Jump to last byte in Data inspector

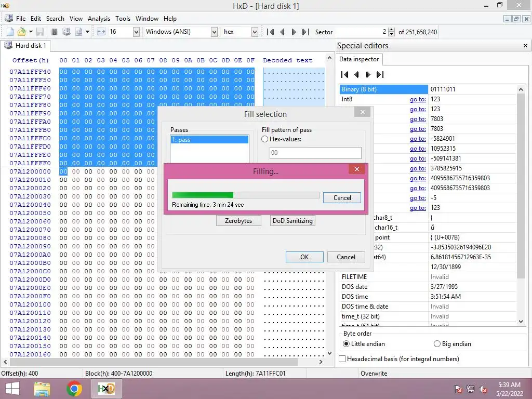click(380, 75)
